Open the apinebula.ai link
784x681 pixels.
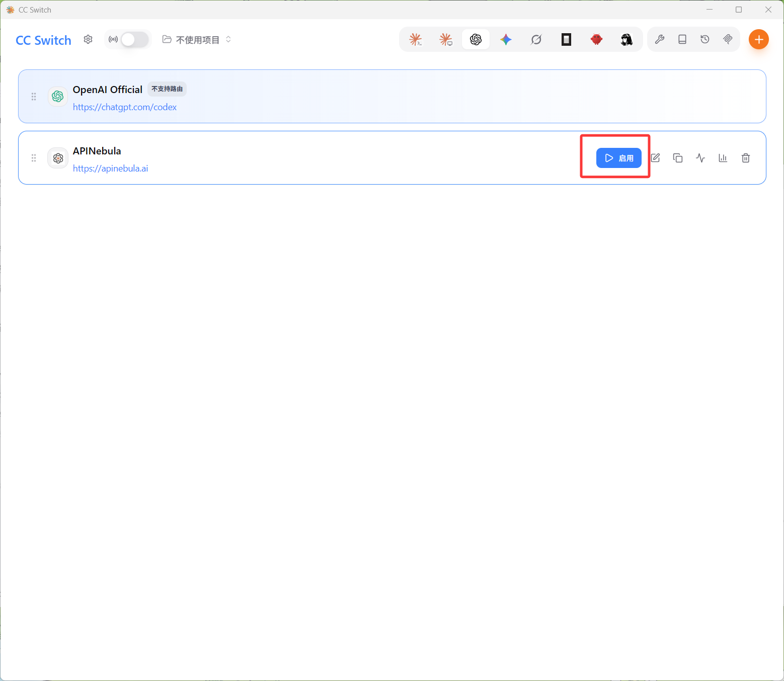click(111, 168)
